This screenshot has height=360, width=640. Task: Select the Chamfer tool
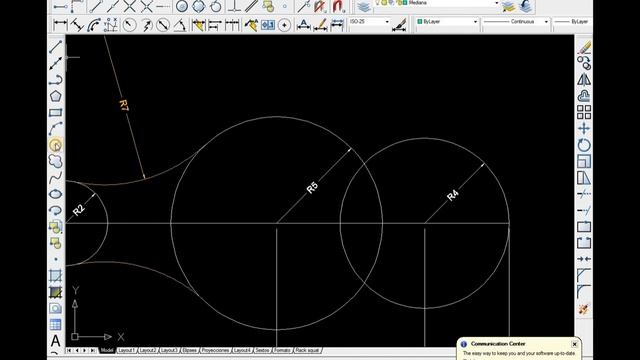pos(584,276)
